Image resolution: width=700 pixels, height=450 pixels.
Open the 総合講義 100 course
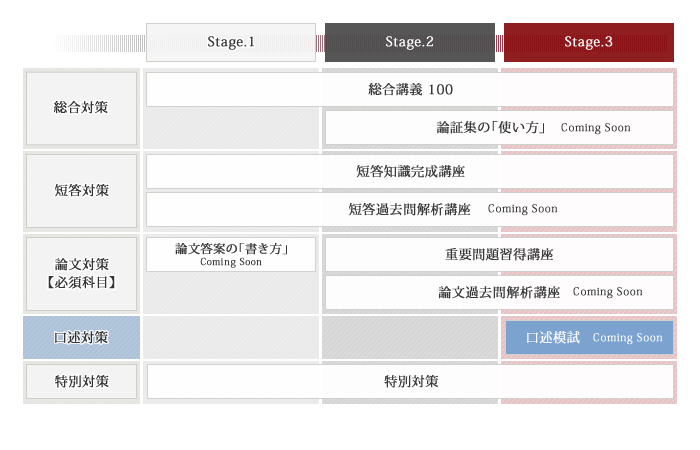(x=410, y=90)
